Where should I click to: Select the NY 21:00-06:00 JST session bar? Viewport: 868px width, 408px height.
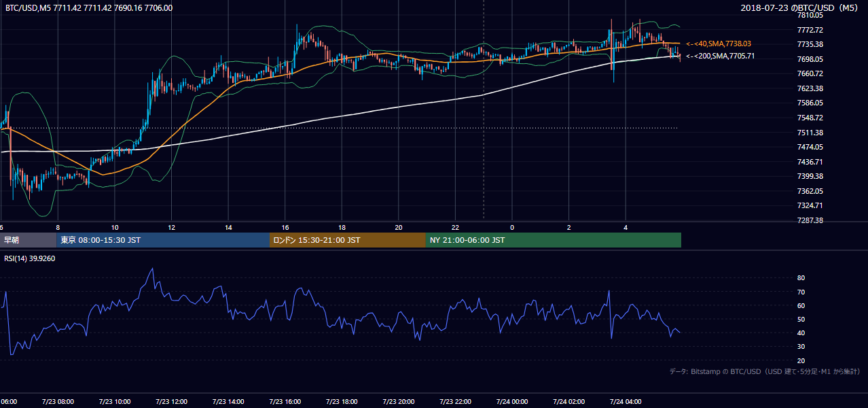click(x=554, y=240)
